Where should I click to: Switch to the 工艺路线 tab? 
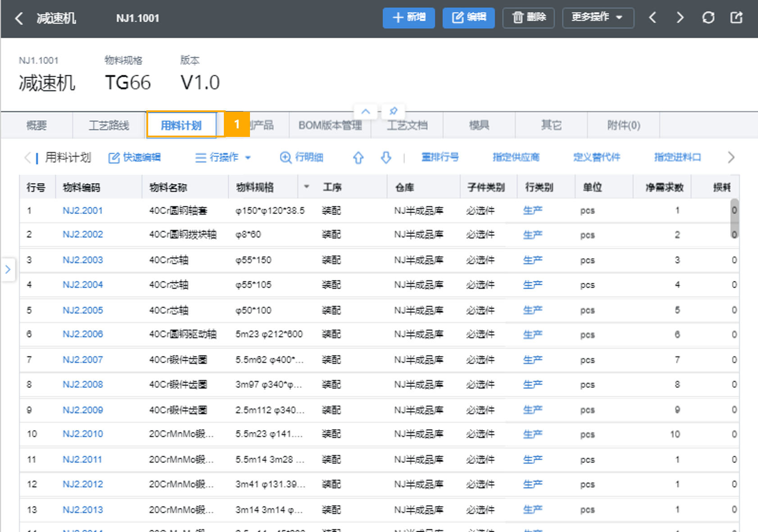[x=109, y=125]
